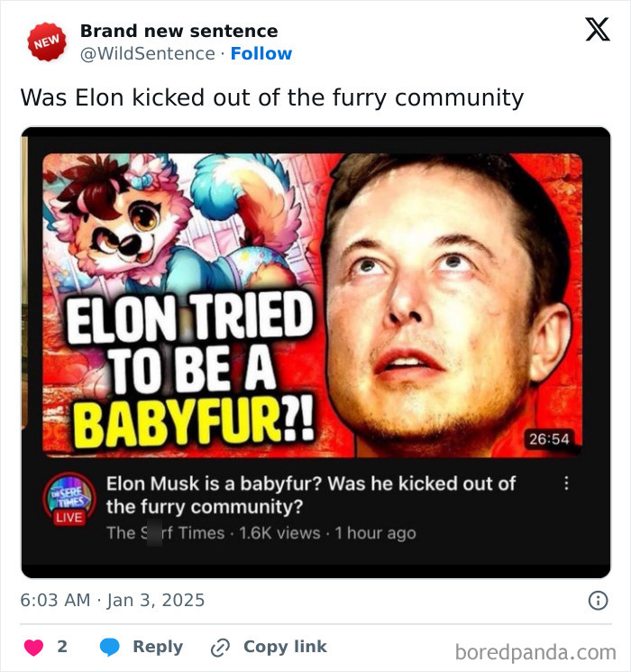Click the blue Reply speech bubble icon
This screenshot has width=631, height=672.
click(x=110, y=647)
